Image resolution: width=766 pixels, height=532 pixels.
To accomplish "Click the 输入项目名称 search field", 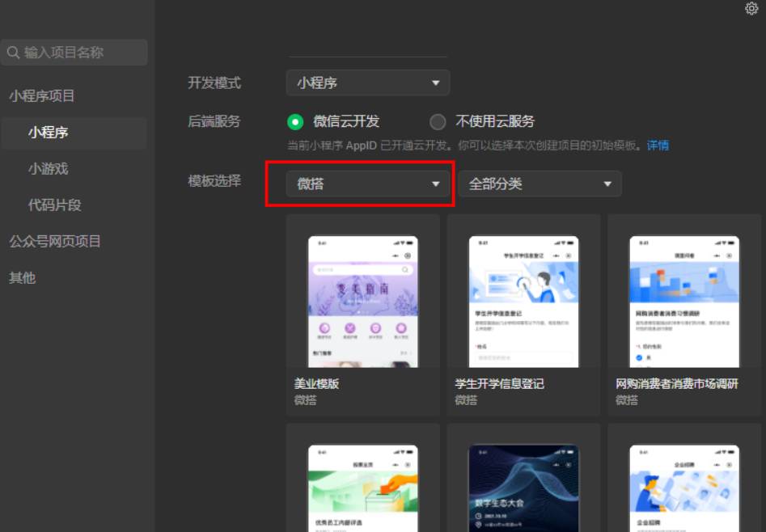I will (x=74, y=53).
